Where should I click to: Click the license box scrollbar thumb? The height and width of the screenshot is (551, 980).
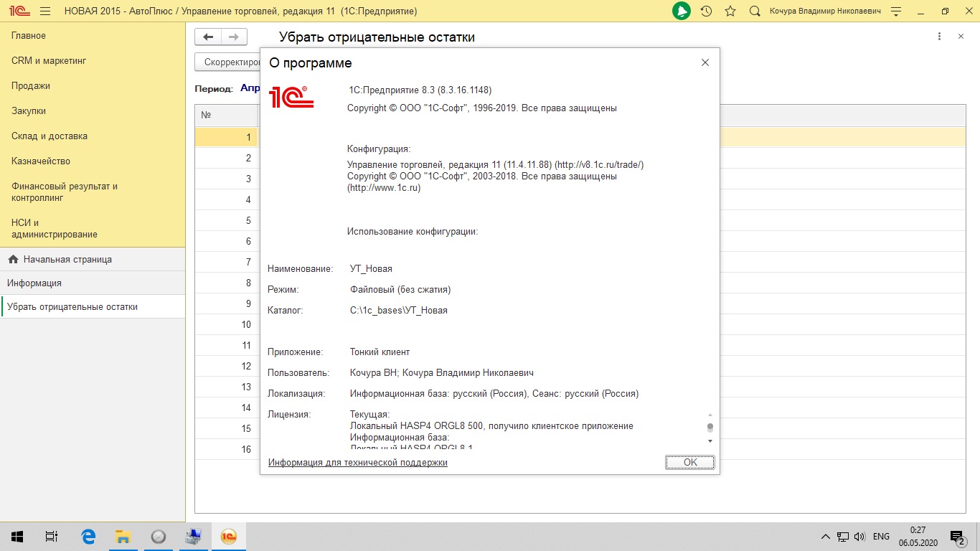[710, 427]
